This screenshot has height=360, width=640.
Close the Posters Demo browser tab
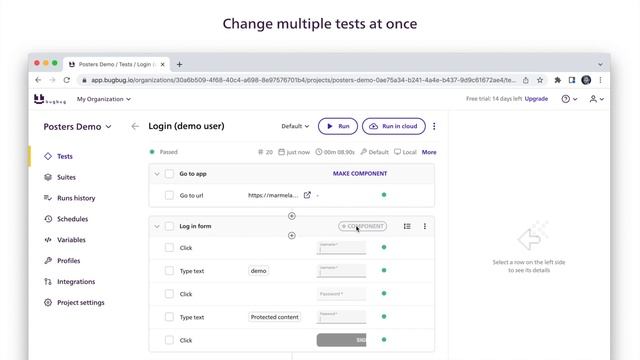pyautogui.click(x=162, y=64)
